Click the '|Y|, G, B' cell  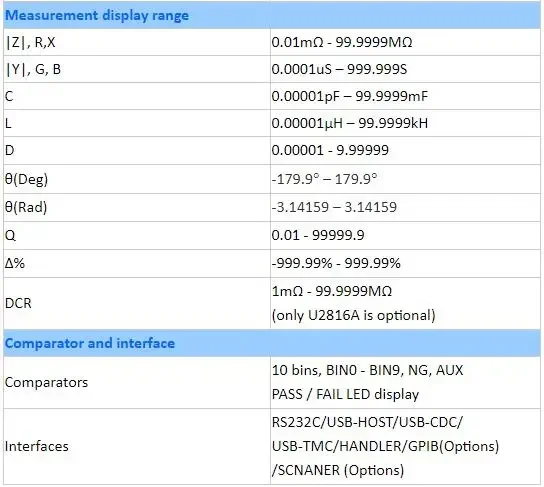pyautogui.click(x=137, y=69)
